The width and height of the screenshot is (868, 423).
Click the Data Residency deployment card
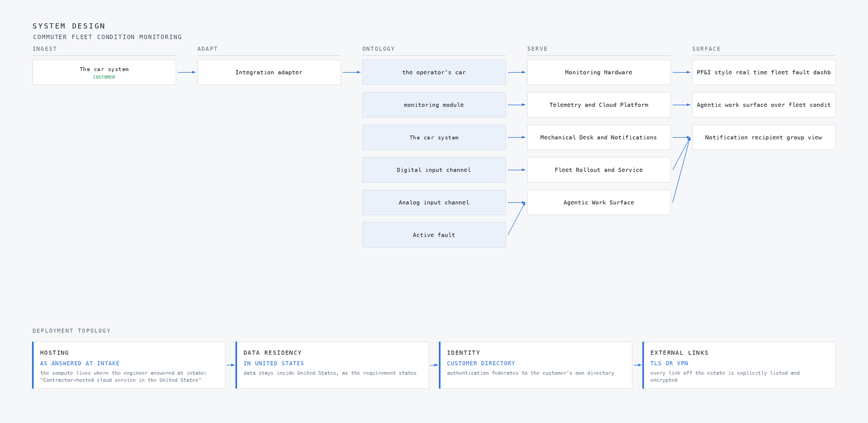[x=332, y=365]
